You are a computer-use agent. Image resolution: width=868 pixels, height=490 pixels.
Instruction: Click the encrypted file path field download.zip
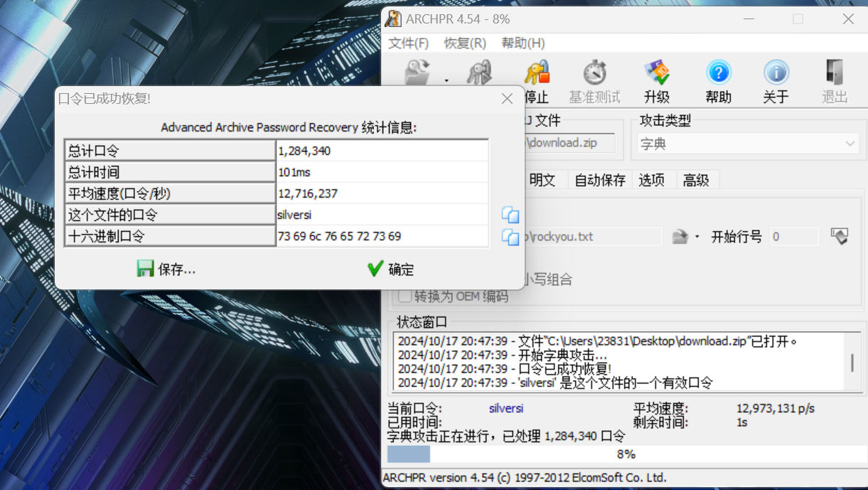click(x=570, y=143)
